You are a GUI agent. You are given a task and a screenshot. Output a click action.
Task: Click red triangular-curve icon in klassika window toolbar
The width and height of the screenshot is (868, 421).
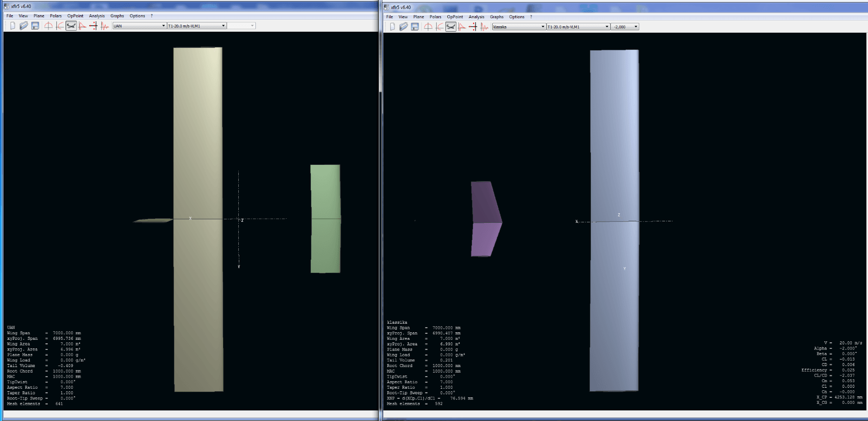(x=462, y=27)
